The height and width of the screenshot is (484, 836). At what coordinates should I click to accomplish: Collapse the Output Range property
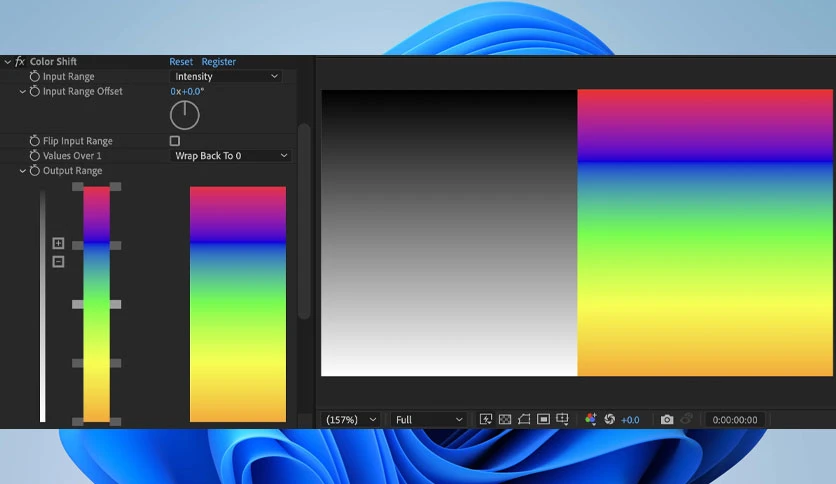tap(22, 171)
